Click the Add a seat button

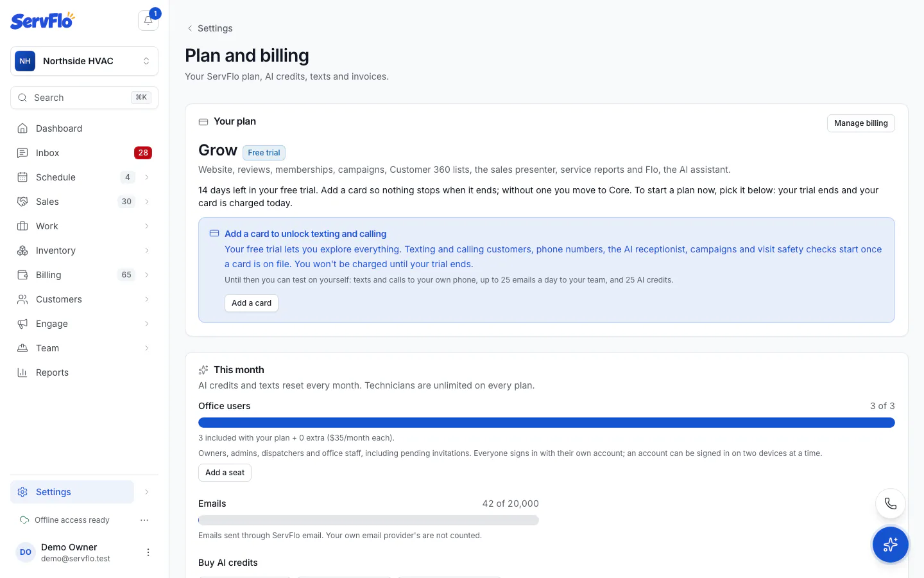(225, 473)
